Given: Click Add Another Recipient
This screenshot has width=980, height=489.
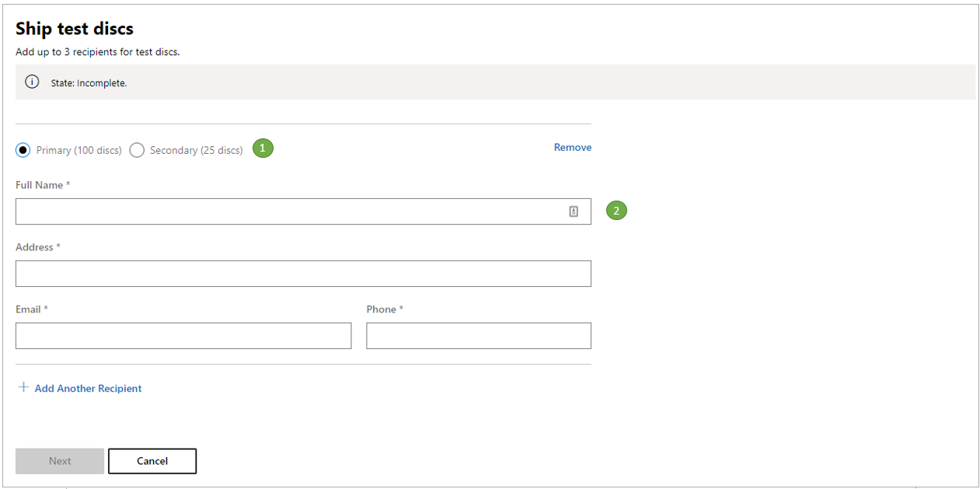Looking at the screenshot, I should pyautogui.click(x=88, y=388).
